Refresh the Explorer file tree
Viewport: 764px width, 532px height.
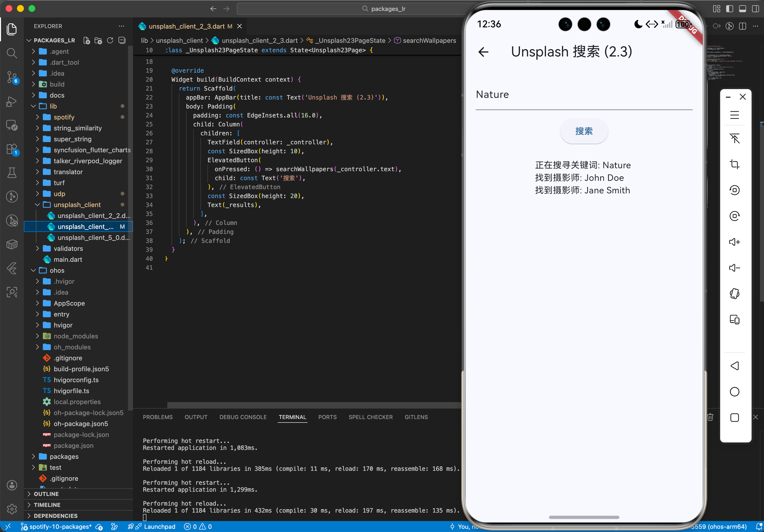click(110, 41)
